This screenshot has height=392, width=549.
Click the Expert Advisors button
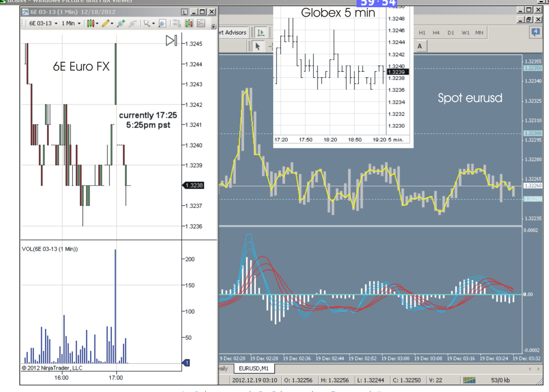point(233,33)
